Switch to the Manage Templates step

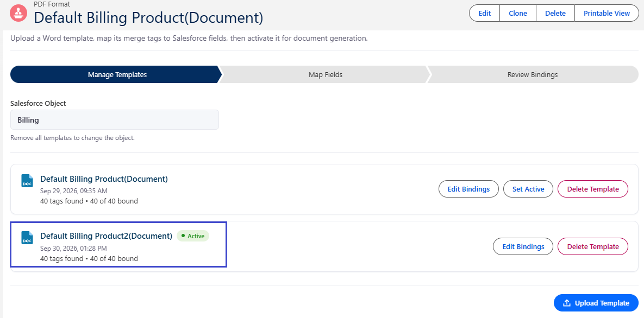pyautogui.click(x=117, y=75)
